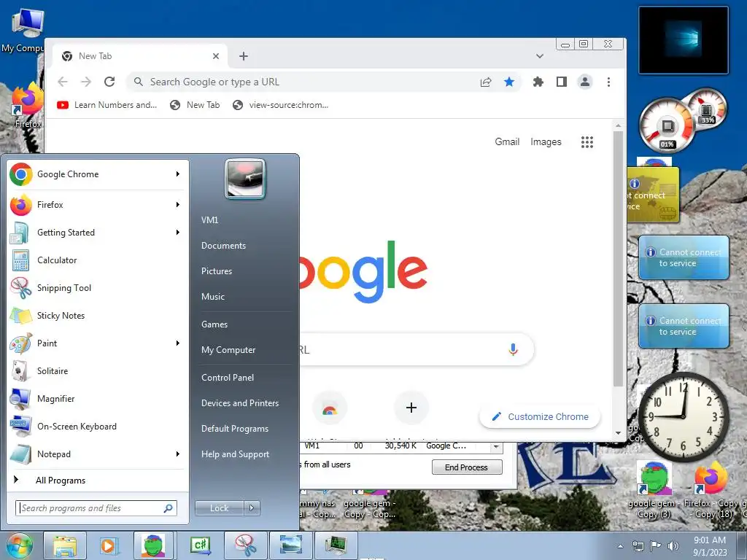Reload the Chrome page
Viewport: 747px width, 560px height.
[109, 82]
